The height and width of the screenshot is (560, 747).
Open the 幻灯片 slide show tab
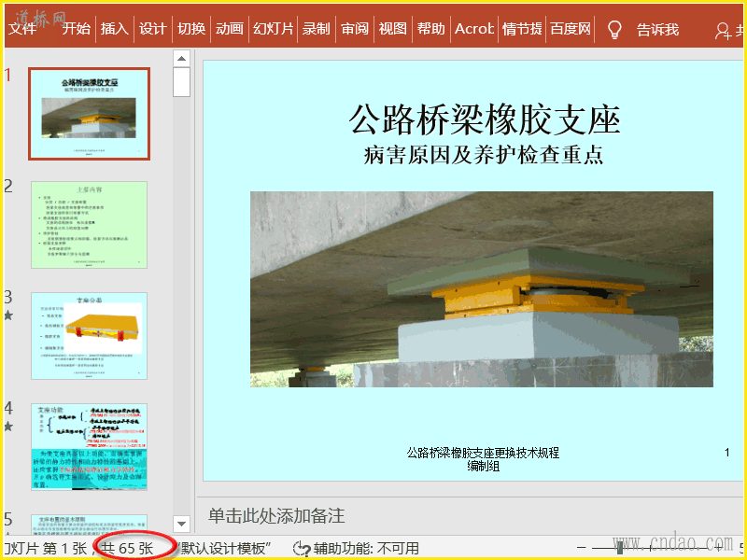pos(273,29)
